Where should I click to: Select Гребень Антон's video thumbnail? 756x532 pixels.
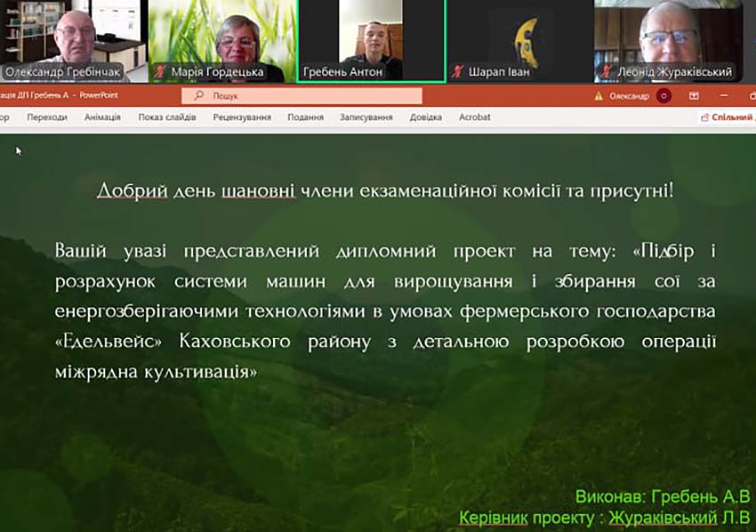(x=371, y=40)
